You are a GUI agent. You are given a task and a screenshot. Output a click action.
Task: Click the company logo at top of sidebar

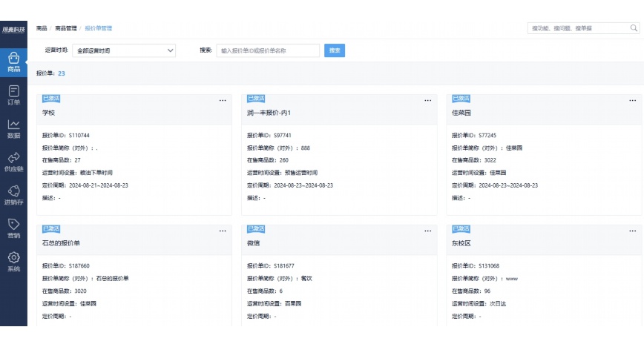tap(13, 30)
